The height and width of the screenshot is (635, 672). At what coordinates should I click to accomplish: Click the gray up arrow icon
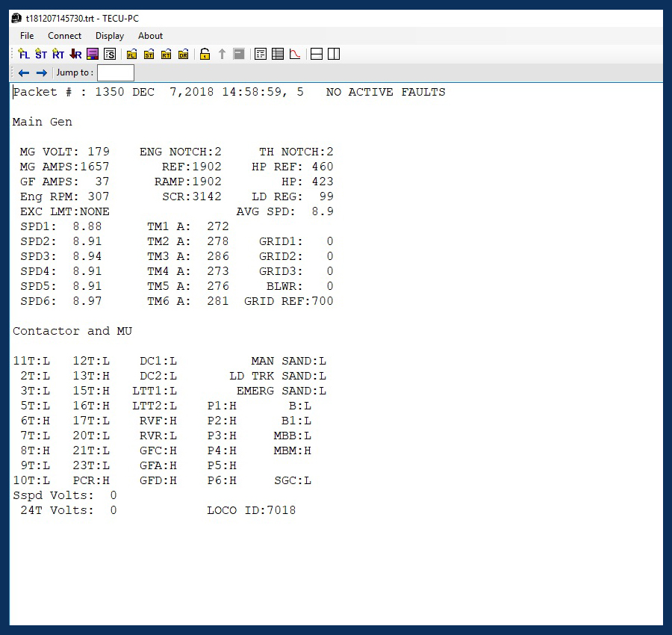[x=222, y=54]
